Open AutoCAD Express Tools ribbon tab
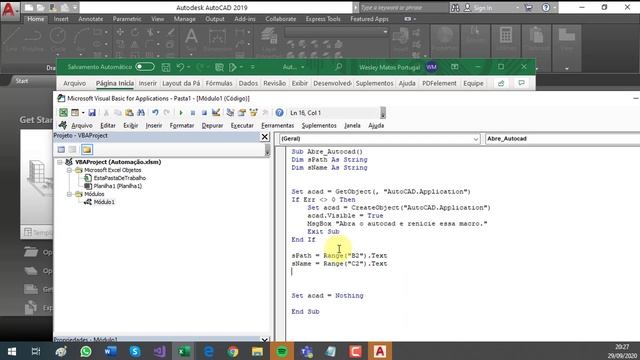This screenshot has height=360, width=640. 323,19
